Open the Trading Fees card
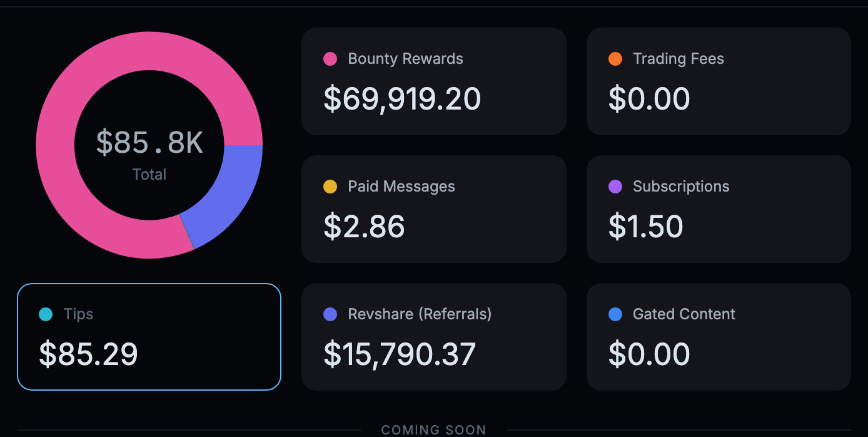Screen dimensions: 868x437 pos(719,81)
